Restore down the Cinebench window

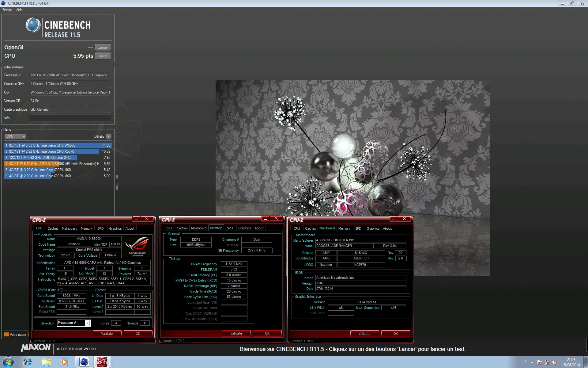click(x=572, y=3)
